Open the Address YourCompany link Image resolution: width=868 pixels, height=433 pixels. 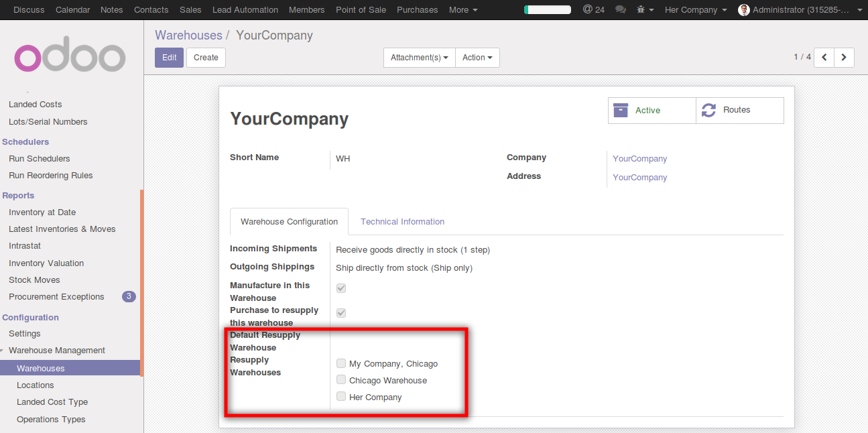click(640, 178)
